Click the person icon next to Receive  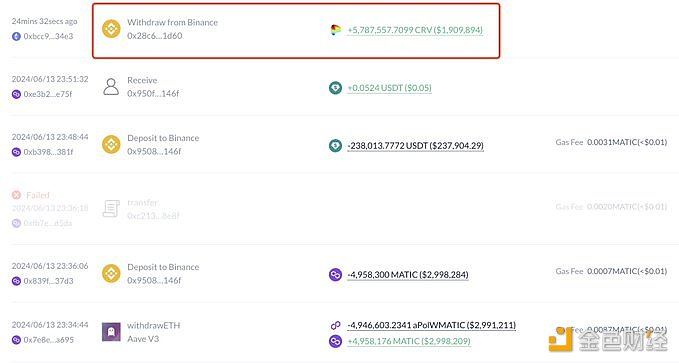(111, 87)
